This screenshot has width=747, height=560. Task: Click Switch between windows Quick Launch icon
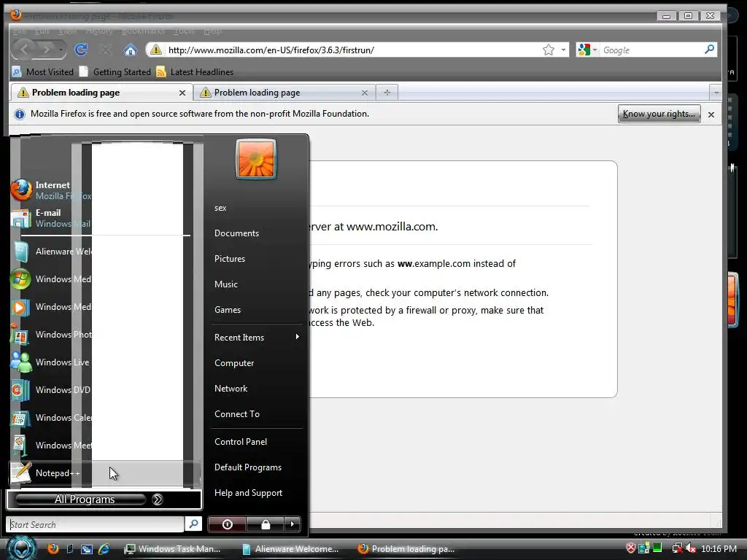87,548
